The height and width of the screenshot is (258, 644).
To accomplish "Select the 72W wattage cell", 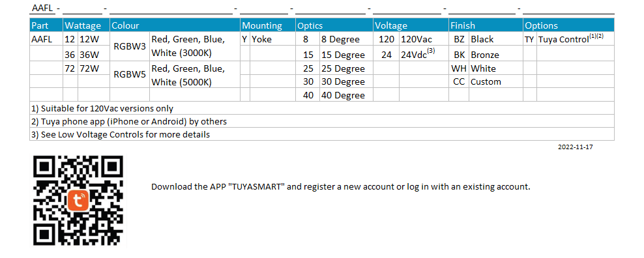I will point(94,68).
